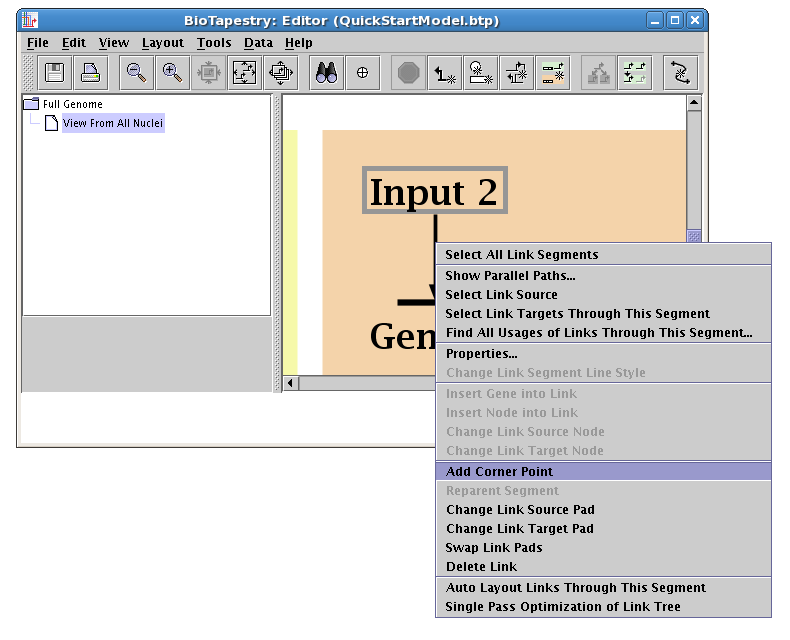The height and width of the screenshot is (640, 790).
Task: Select View From All Nuclei tree item
Action: point(112,124)
